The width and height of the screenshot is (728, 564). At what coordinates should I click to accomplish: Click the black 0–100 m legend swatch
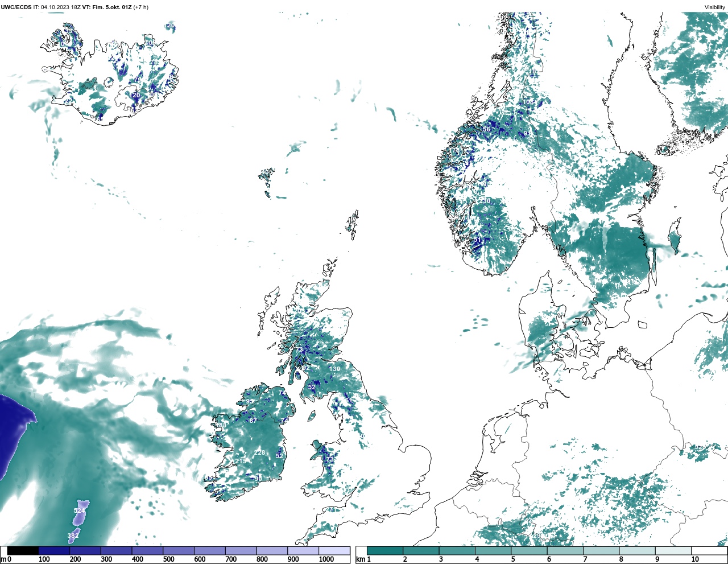(23, 551)
